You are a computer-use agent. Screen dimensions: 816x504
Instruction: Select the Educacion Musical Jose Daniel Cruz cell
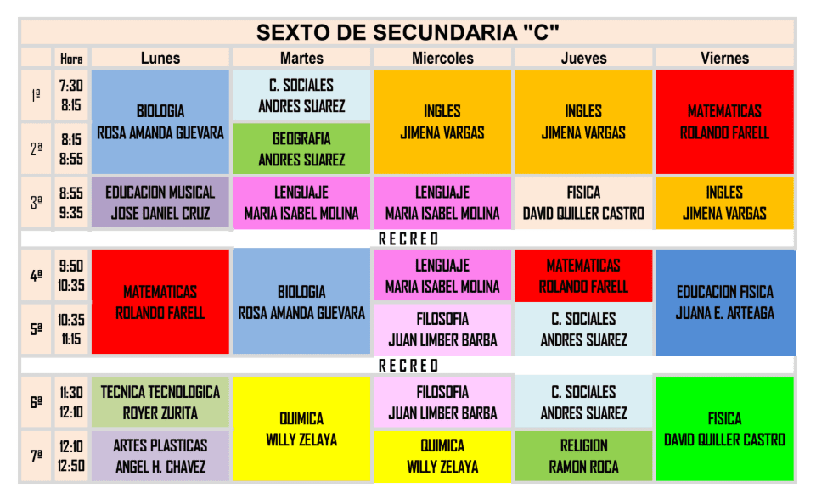click(x=160, y=203)
